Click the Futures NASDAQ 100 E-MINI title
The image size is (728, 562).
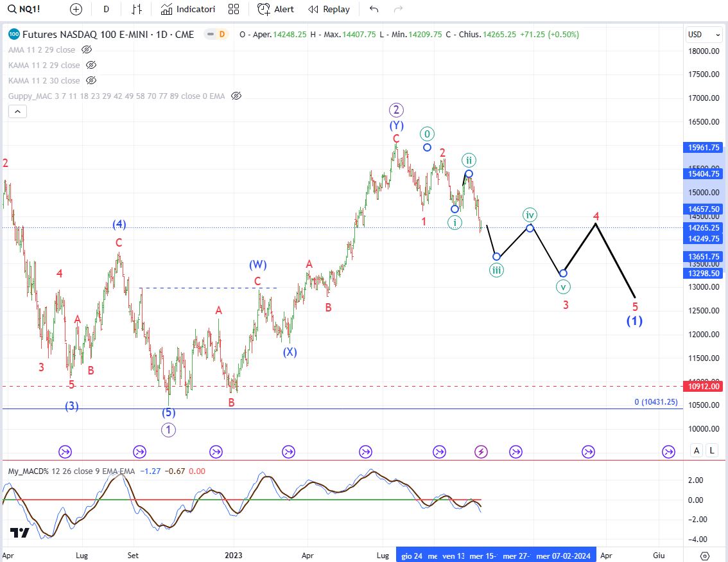click(108, 35)
